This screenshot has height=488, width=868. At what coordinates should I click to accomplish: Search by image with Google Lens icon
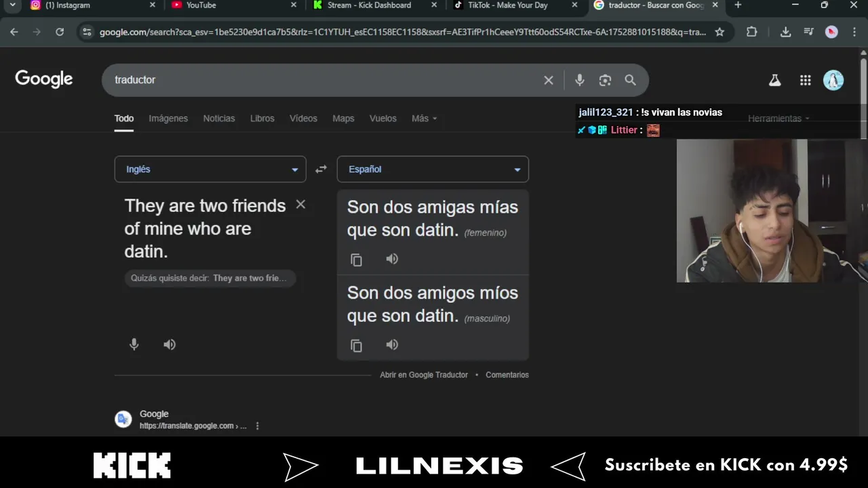[x=605, y=80]
